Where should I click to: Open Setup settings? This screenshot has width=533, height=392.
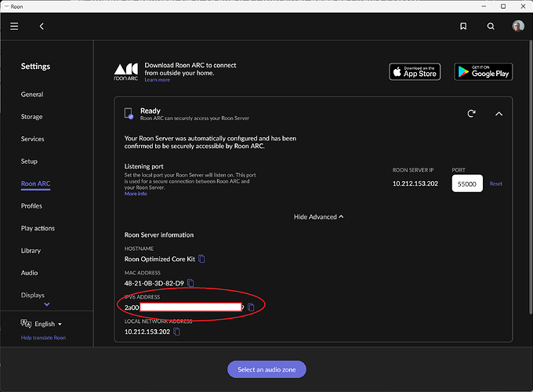tap(29, 162)
